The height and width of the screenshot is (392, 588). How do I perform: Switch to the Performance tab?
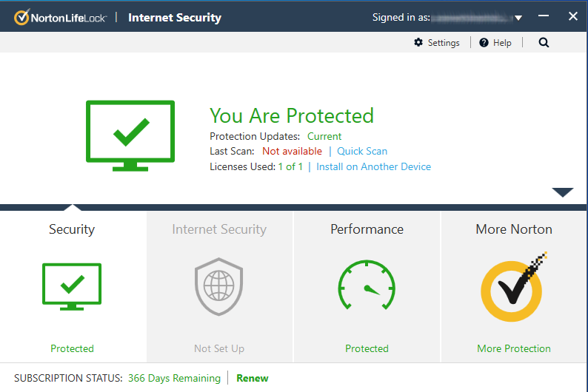[x=367, y=229]
